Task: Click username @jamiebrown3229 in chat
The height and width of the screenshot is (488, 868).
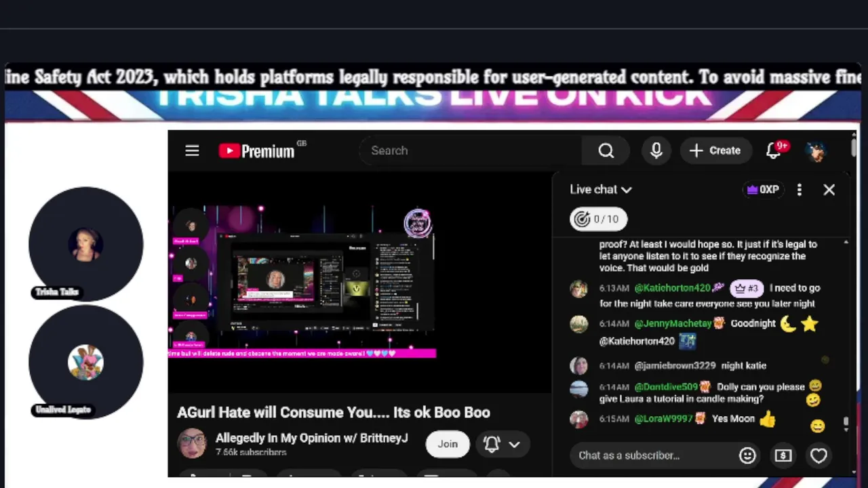Action: pos(675,365)
